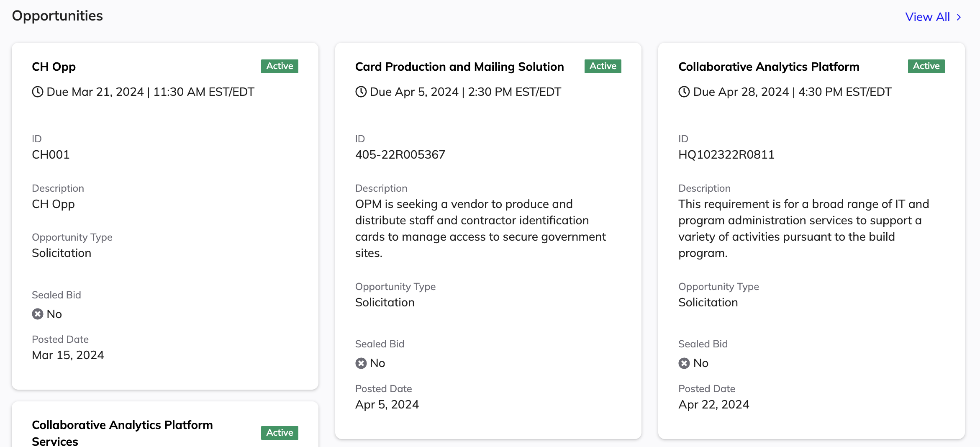
Task: Click the OPM vendor description paragraph
Action: (480, 229)
